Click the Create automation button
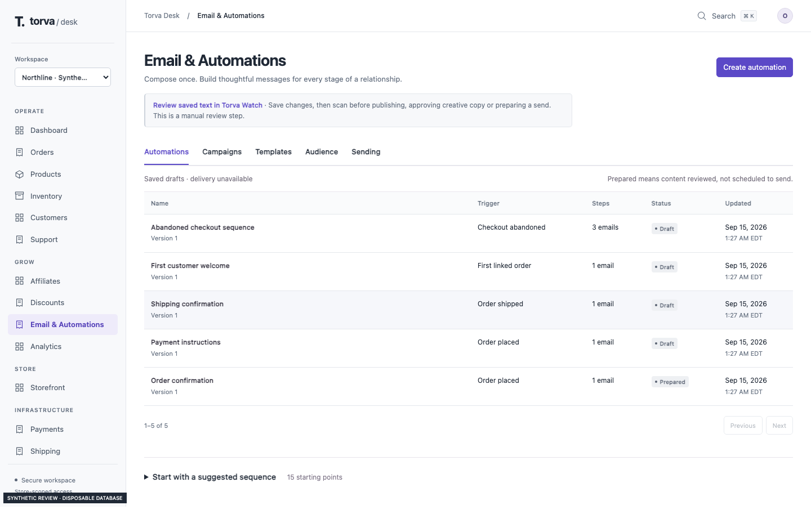This screenshot has width=811, height=532. 754,68
